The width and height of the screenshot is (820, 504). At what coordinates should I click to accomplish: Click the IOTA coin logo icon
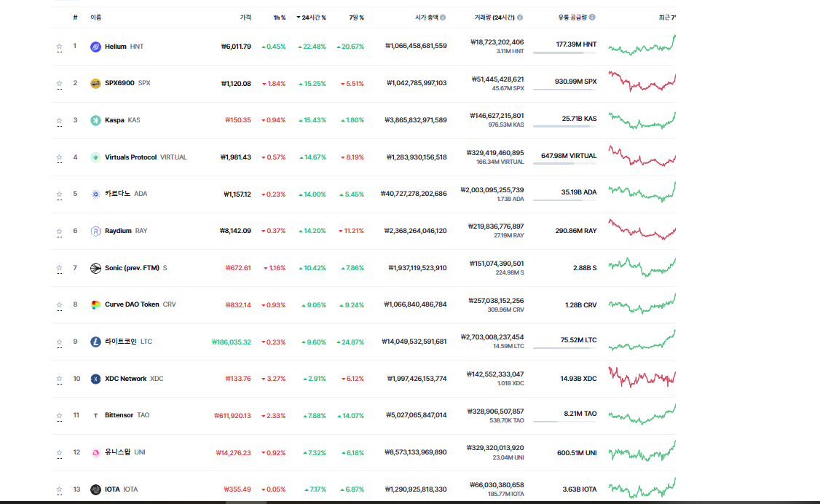click(x=95, y=490)
